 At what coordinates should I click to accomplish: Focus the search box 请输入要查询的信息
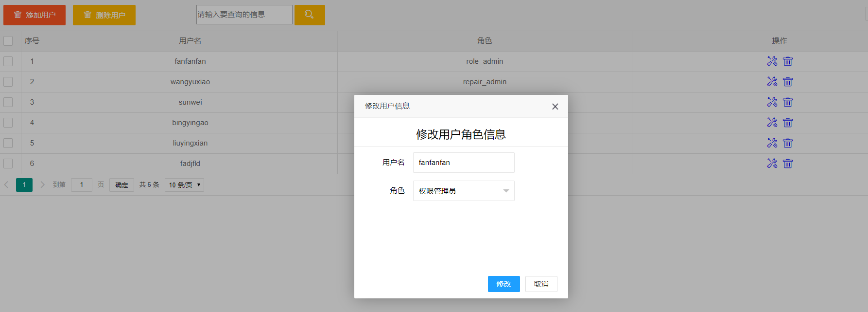[x=244, y=15]
